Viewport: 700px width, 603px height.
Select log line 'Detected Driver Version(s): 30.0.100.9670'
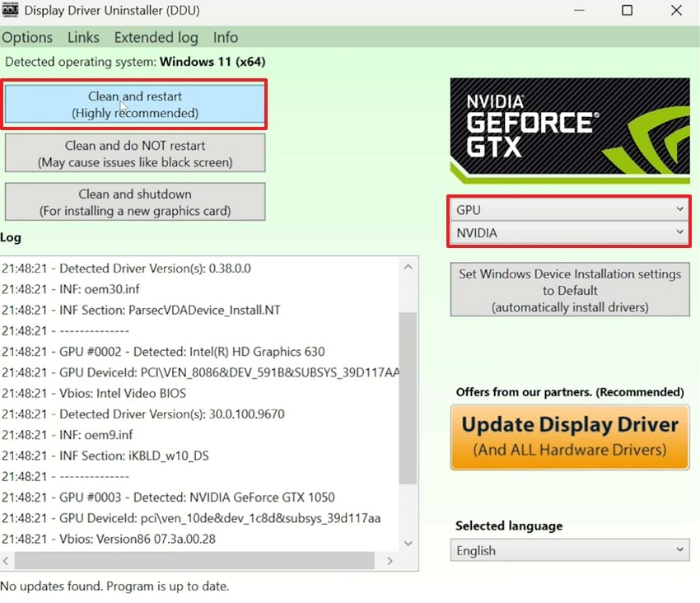142,414
